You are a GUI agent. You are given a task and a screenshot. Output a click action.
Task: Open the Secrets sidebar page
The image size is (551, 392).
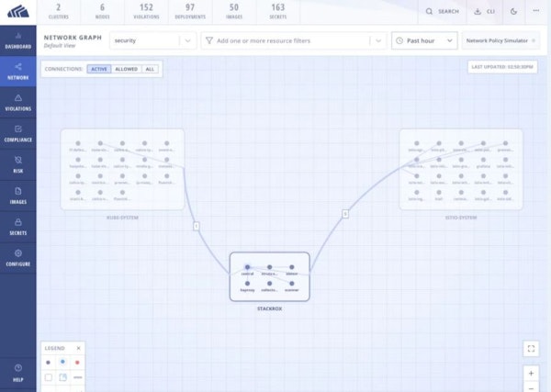(18, 227)
